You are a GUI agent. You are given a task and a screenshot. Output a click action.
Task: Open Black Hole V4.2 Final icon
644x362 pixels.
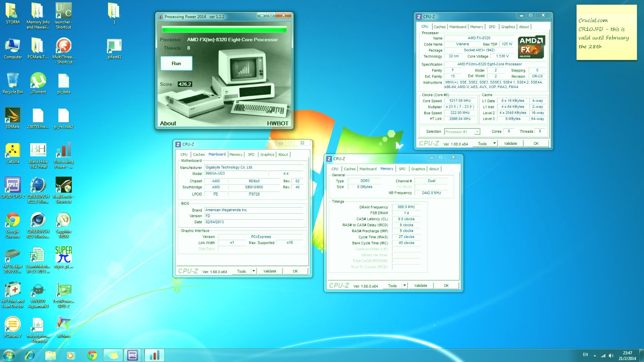38,156
